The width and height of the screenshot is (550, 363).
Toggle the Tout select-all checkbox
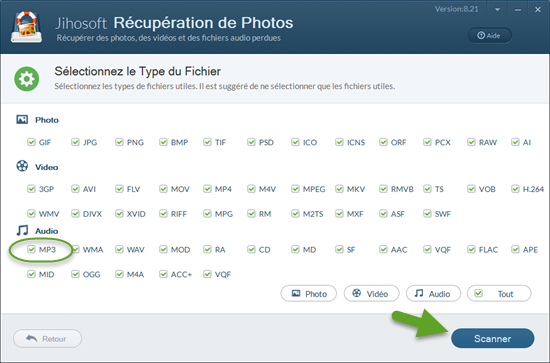click(479, 293)
